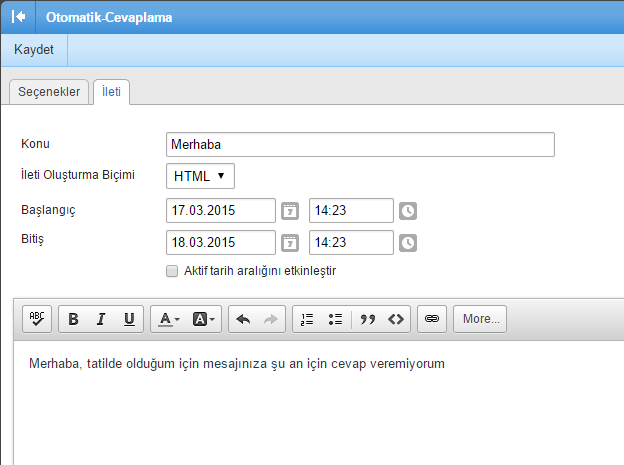
Task: Undo the last edit in editor
Action: [243, 319]
